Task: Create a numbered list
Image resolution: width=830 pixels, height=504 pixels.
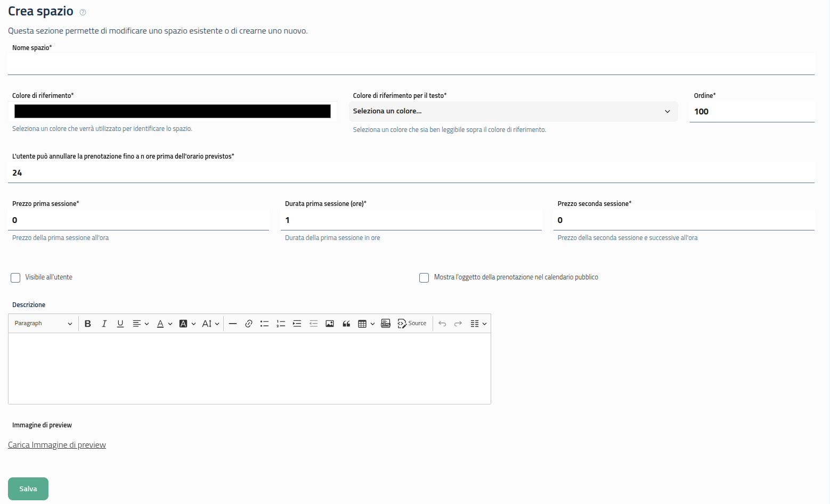Action: pyautogui.click(x=281, y=324)
